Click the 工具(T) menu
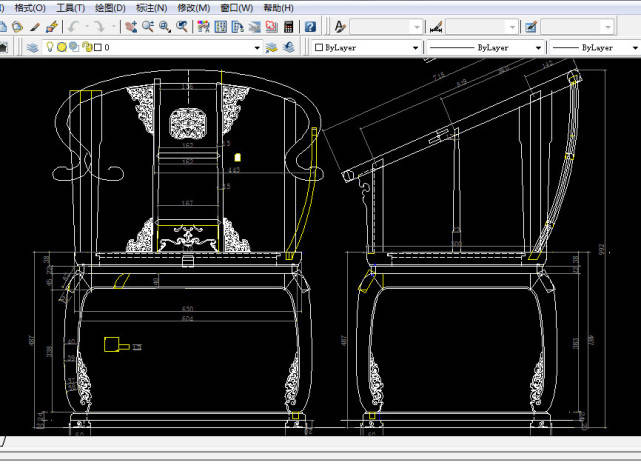The height and width of the screenshot is (471, 641). [70, 8]
